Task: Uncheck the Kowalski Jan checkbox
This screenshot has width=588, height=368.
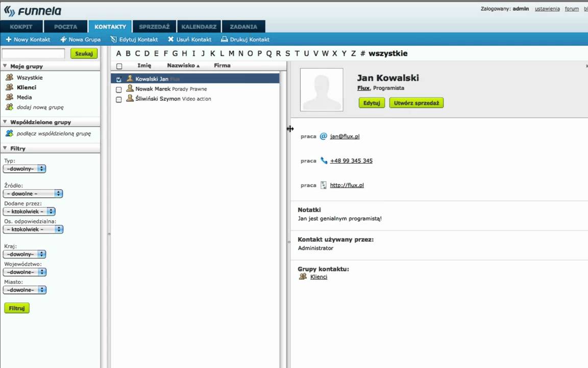Action: click(x=119, y=79)
